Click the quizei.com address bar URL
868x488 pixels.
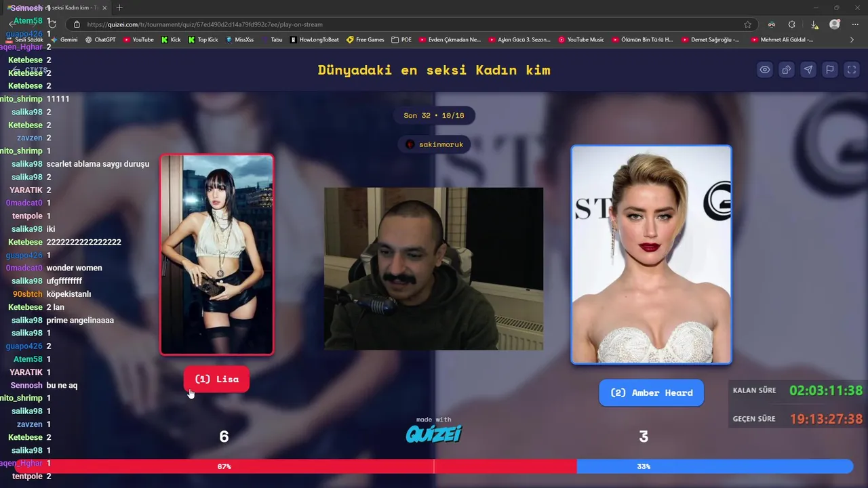pos(205,24)
